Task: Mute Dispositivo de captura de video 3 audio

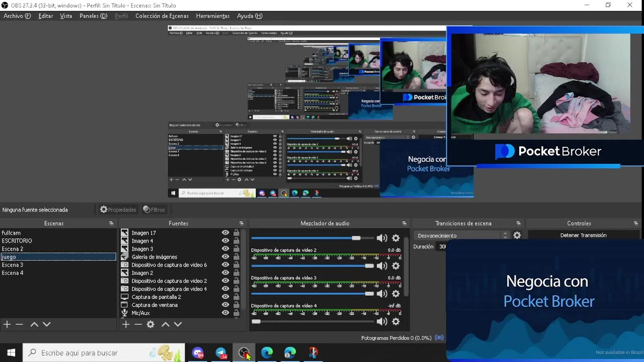Action: 382,294
